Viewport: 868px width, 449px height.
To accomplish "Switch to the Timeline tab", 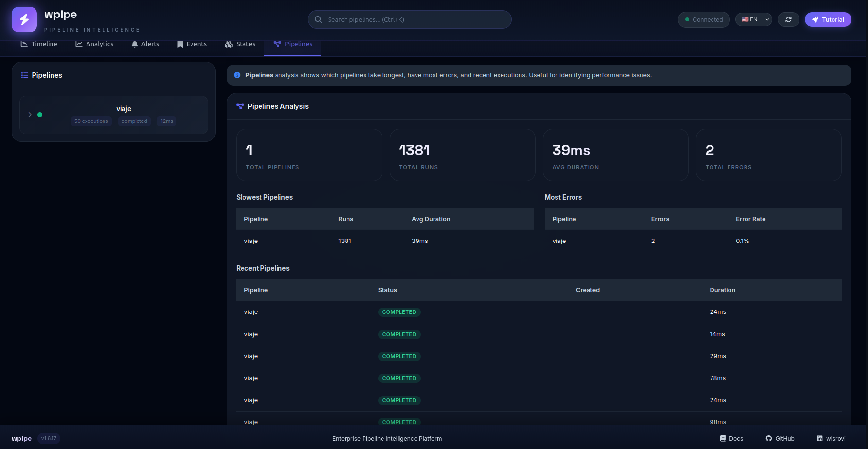I will [x=39, y=44].
